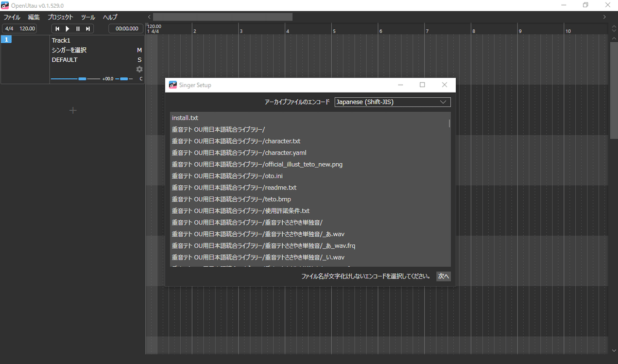Select the _あ.wav file entry

click(310, 234)
